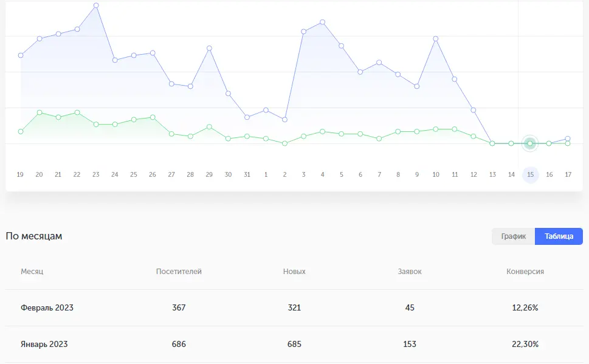Select the blue data point above day 4
The height and width of the screenshot is (364, 589).
[x=322, y=22]
